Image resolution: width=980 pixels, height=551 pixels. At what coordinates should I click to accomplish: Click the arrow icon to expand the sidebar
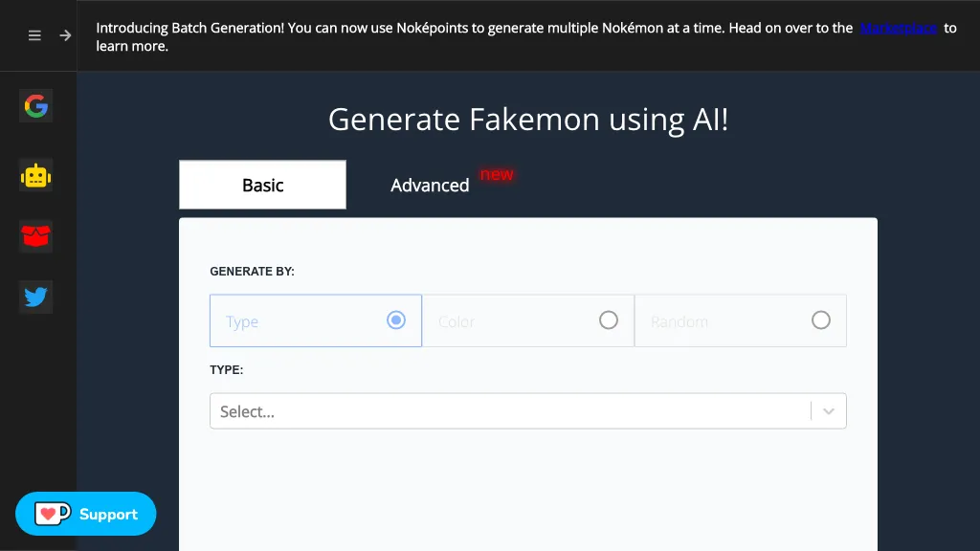click(64, 35)
